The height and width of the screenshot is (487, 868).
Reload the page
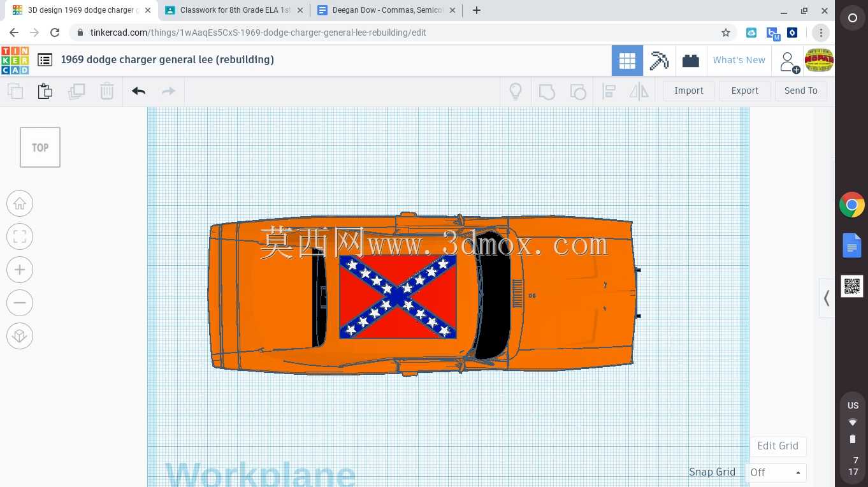pos(55,33)
